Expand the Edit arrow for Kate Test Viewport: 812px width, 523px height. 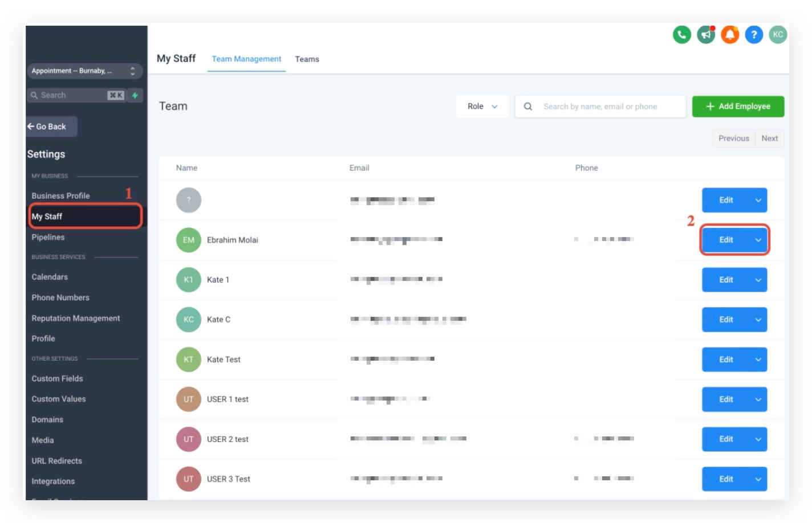[758, 359]
